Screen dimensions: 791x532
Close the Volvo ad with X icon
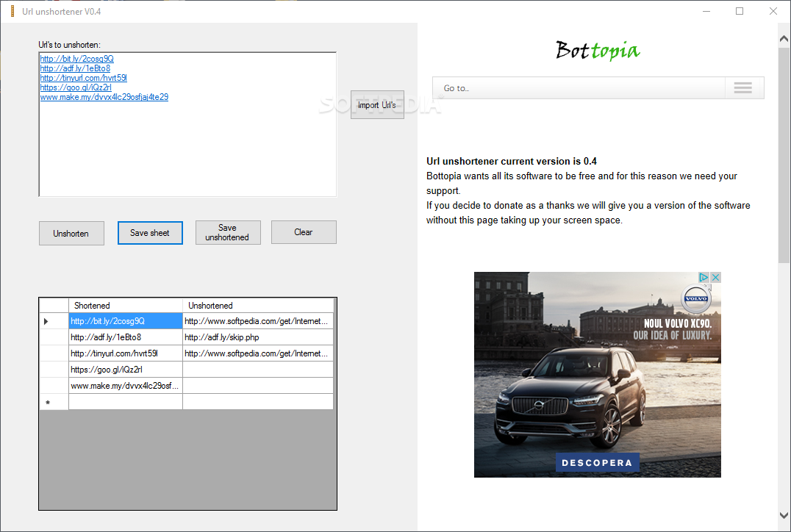point(715,277)
